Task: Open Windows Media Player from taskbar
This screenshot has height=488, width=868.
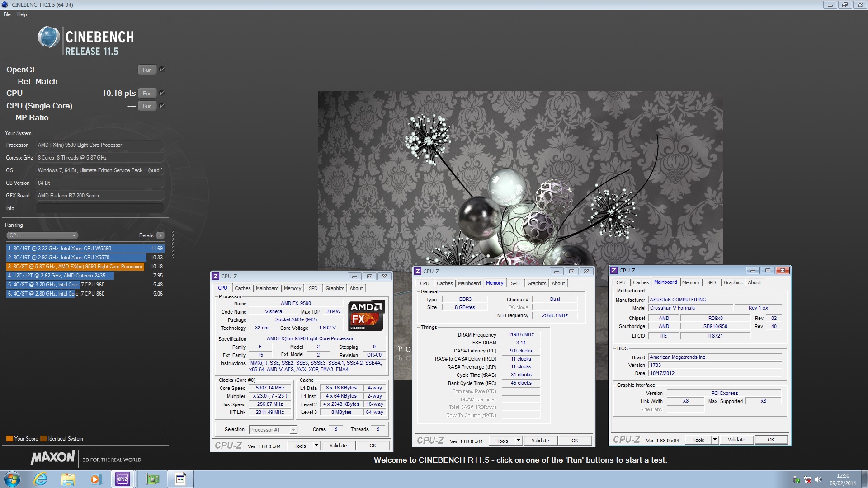Action: (95, 479)
